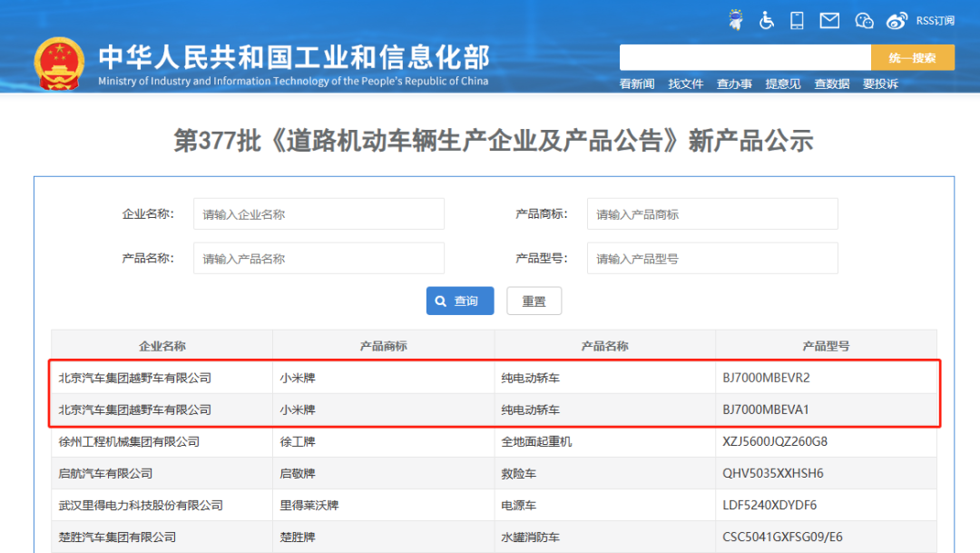Click the site-wide search box in header

pos(744,57)
